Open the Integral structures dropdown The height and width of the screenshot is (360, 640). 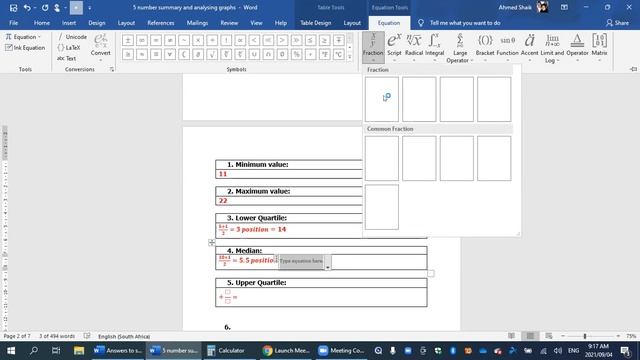coord(434,48)
